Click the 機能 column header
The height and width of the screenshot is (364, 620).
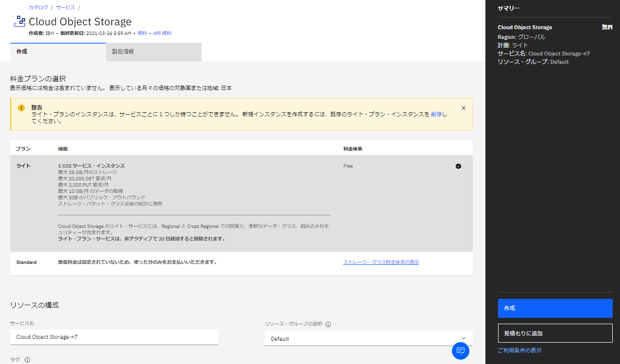(63, 149)
